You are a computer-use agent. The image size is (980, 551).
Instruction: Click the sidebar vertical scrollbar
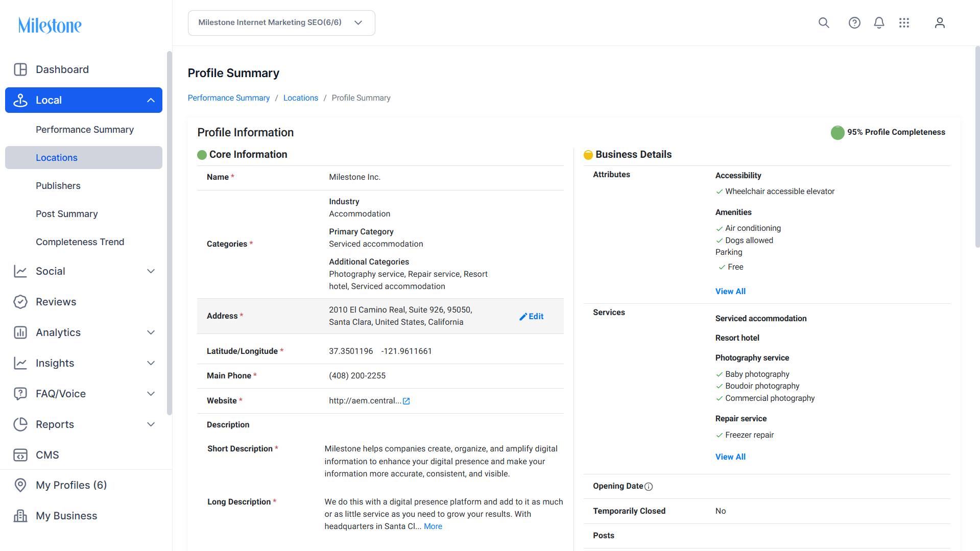pos(170,233)
